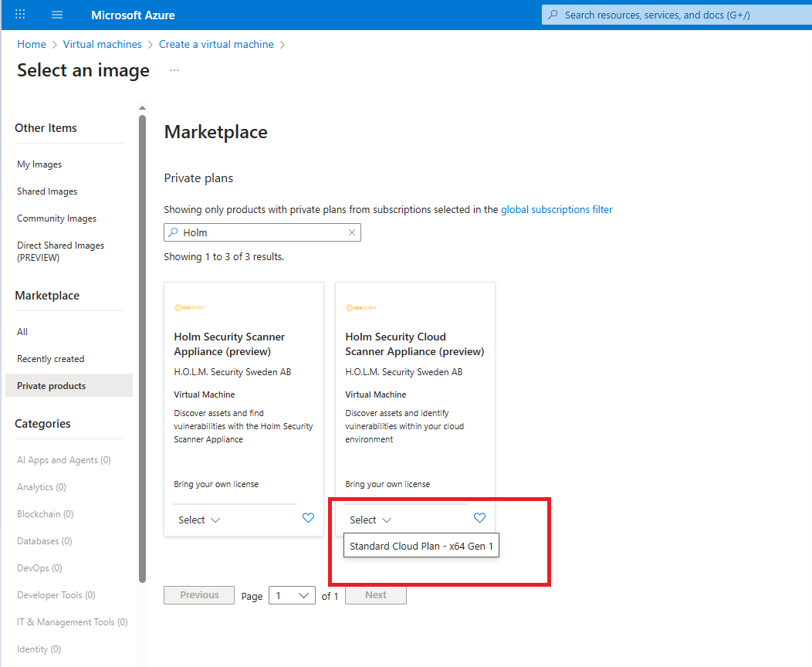The image size is (812, 667).
Task: Click the ellipsis next to Select an image
Action: 174,70
